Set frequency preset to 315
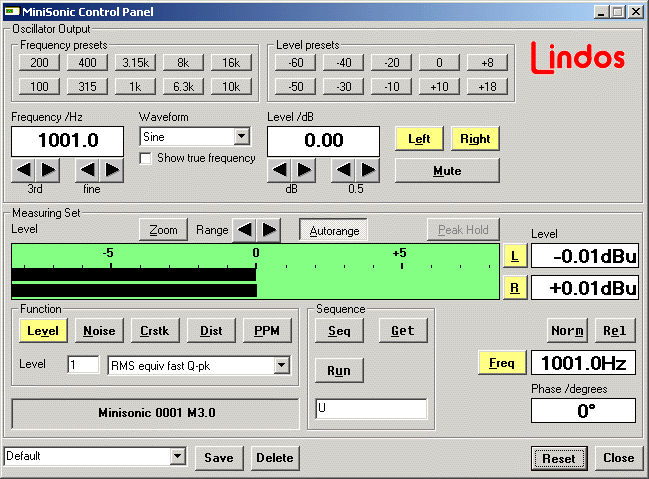This screenshot has height=479, width=649. coord(87,87)
